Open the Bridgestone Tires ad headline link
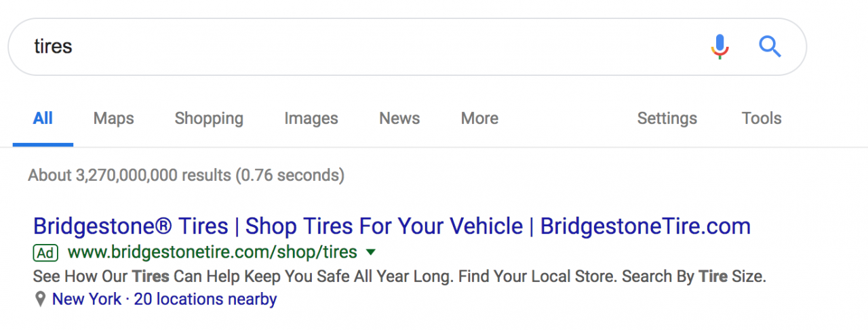This screenshot has width=868, height=330. pos(392,226)
